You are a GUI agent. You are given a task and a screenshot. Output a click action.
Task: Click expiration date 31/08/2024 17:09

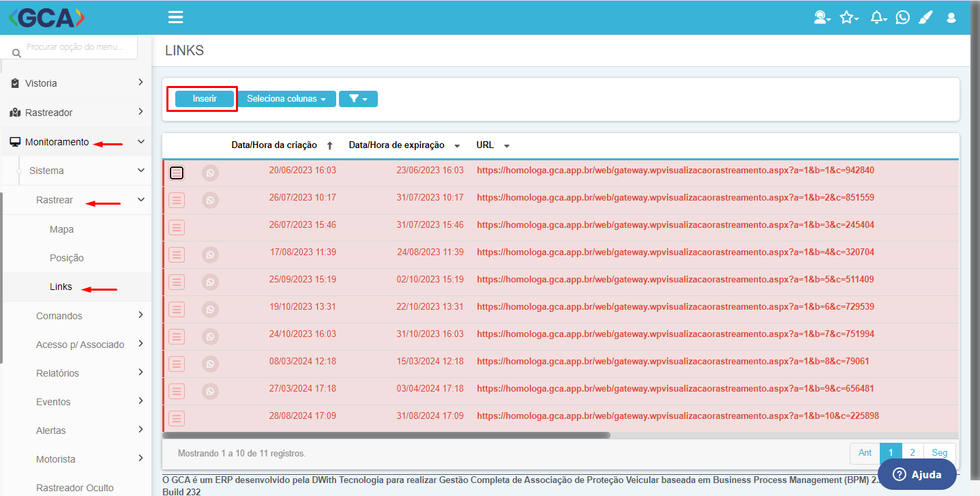point(430,415)
